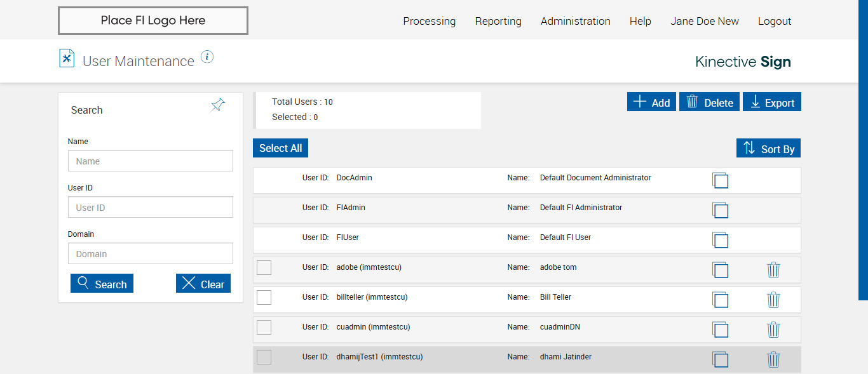Viewport: 868px width, 374px height.
Task: Select the billteller user checkbox
Action: [x=264, y=297]
